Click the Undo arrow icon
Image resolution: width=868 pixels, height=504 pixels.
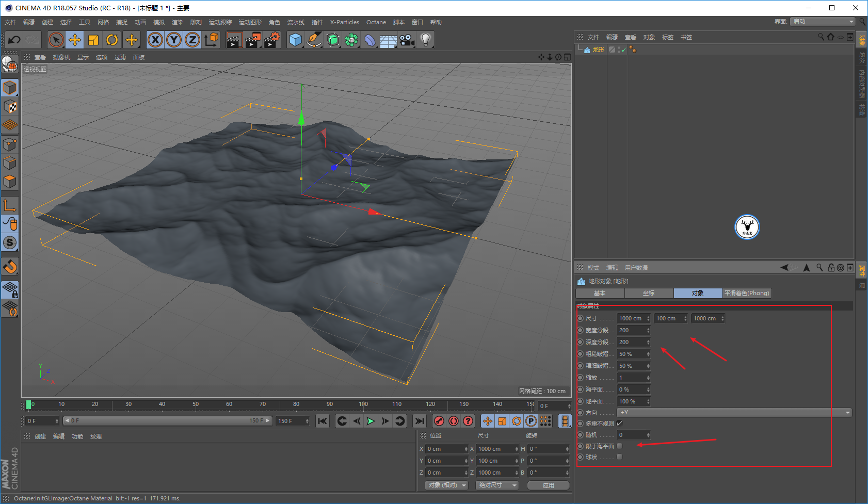[14, 40]
